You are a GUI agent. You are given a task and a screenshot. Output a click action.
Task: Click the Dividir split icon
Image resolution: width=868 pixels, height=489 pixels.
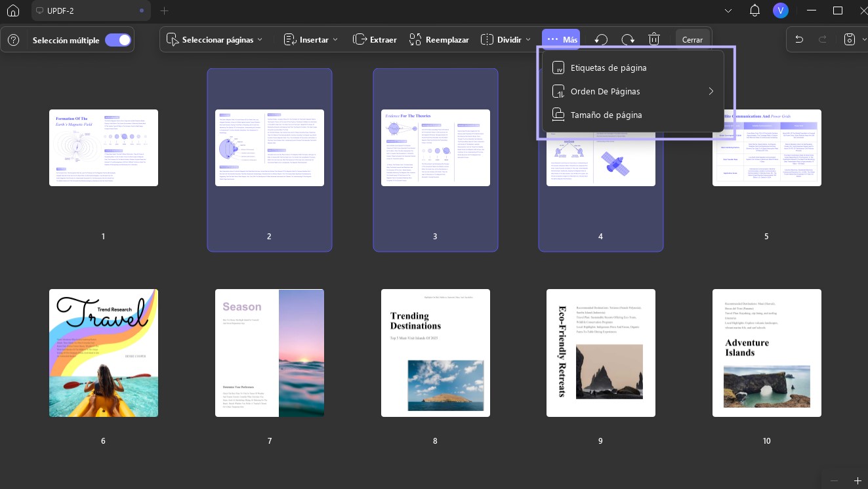coord(487,40)
